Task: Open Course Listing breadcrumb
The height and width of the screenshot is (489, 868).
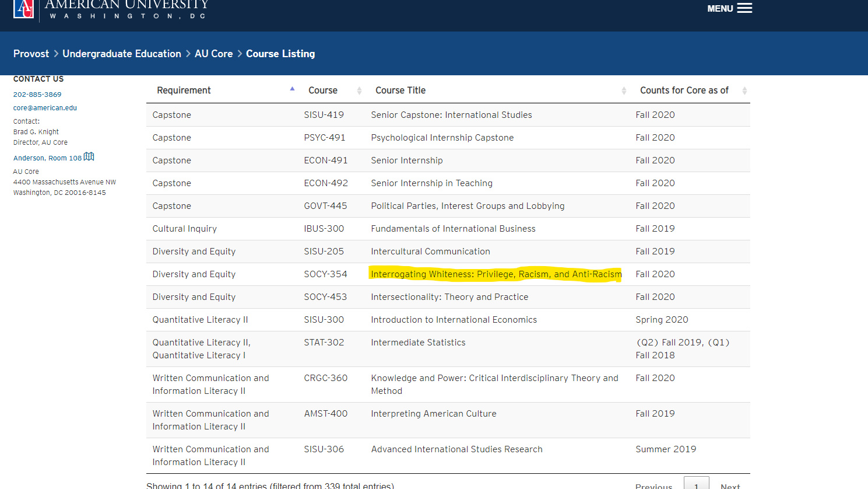Action: (x=280, y=54)
